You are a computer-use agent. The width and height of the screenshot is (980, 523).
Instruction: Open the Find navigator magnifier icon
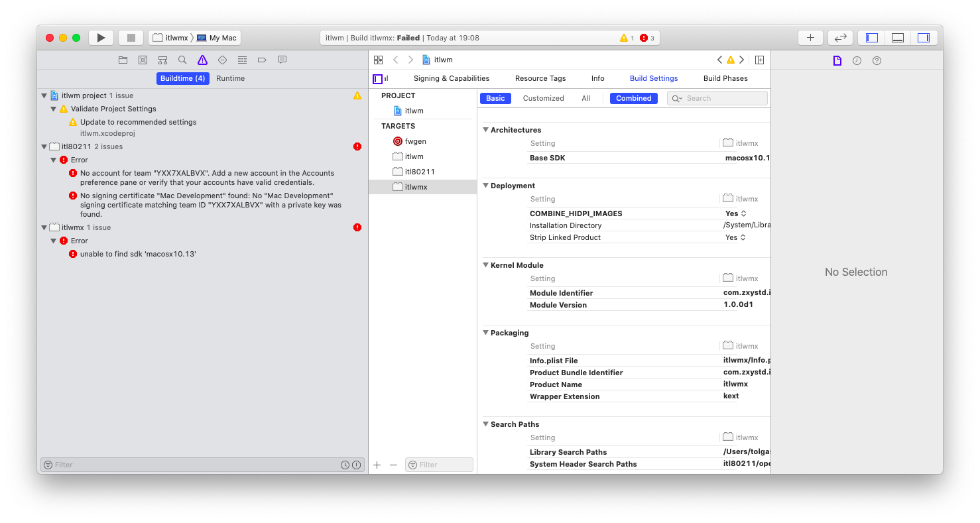click(182, 60)
